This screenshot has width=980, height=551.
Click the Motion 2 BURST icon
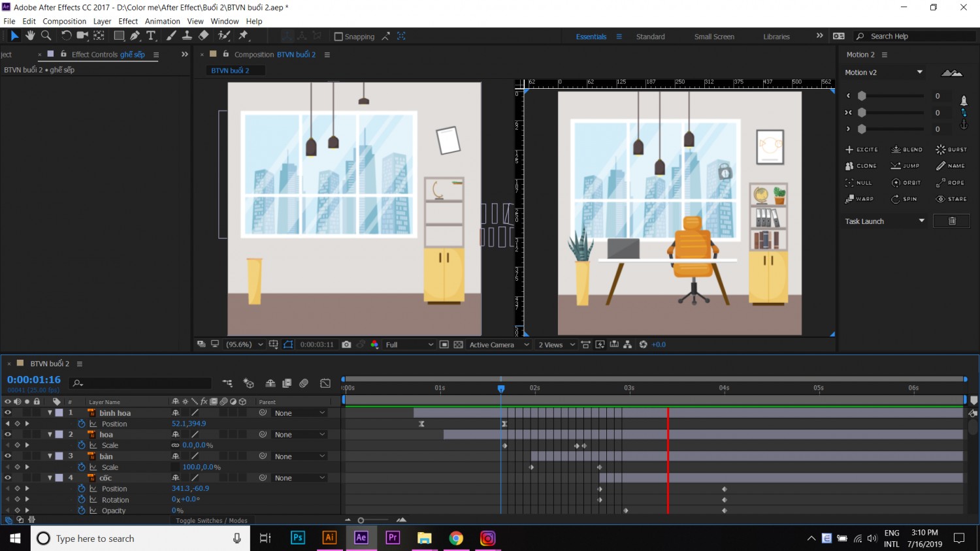click(x=951, y=150)
